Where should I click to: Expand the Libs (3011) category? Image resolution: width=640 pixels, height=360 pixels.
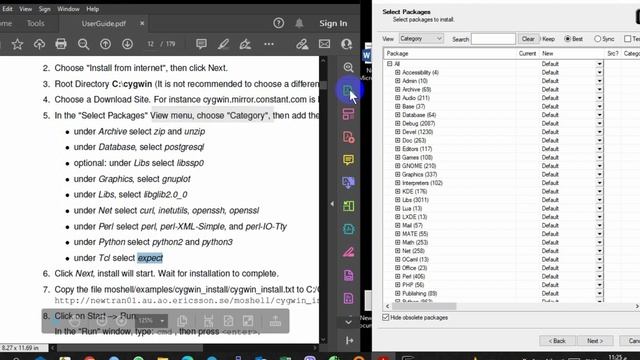point(398,200)
